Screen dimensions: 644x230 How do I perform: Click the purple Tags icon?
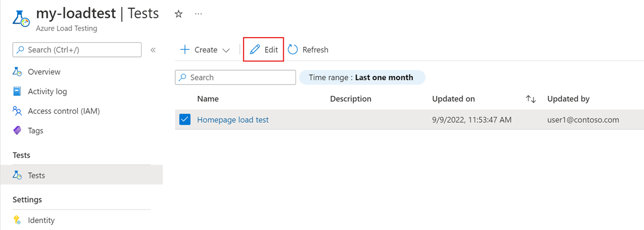[17, 130]
